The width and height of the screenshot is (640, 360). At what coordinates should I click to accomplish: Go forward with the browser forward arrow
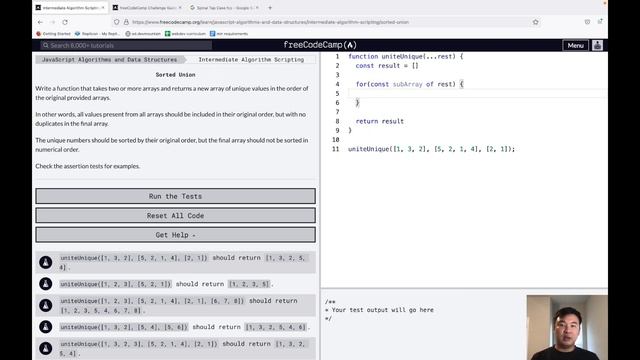coord(53,22)
